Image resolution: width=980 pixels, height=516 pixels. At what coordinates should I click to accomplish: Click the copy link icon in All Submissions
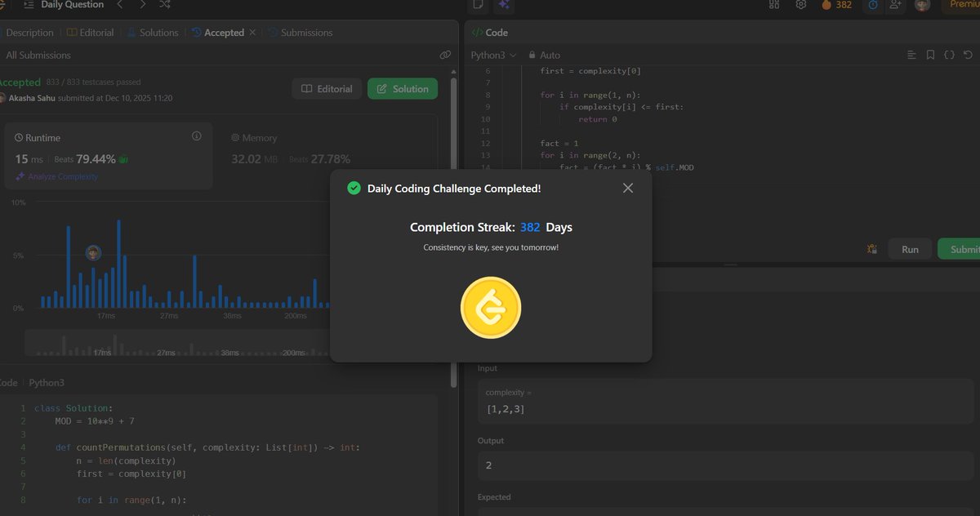[x=445, y=55]
